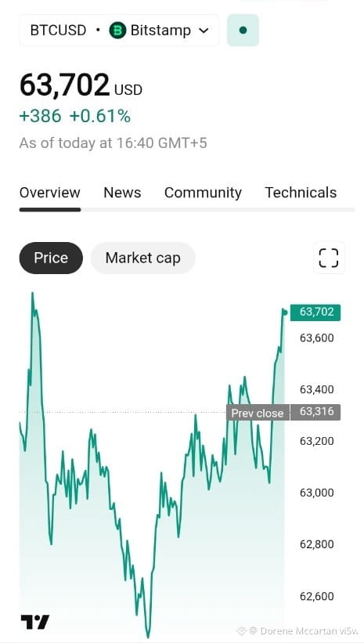The image size is (364, 643).
Task: Click the chart's lowest dip point
Action: tap(148, 637)
